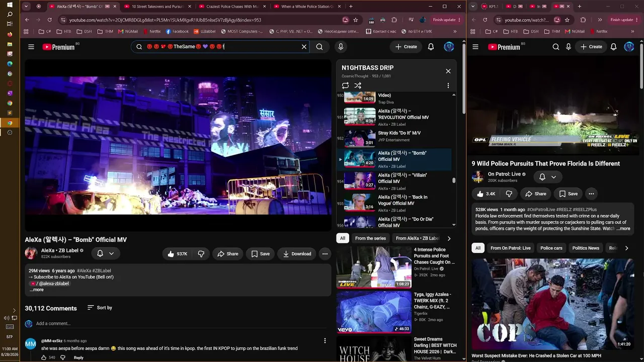Image resolution: width=644 pixels, height=362 pixels.
Task: Open the playlist panel three-dot menu
Action: [448, 85]
